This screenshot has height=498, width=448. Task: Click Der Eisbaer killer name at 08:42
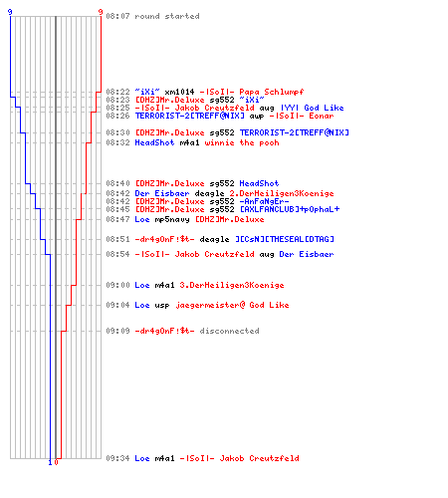162,193
